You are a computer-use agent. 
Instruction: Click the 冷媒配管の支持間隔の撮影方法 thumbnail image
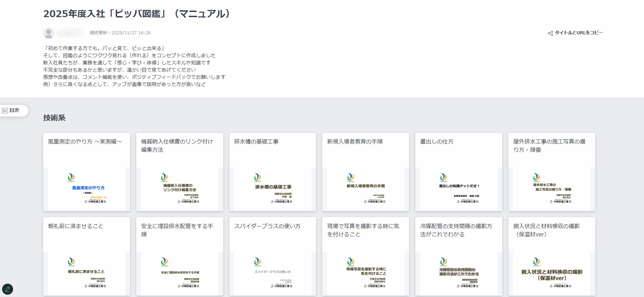pos(459,273)
